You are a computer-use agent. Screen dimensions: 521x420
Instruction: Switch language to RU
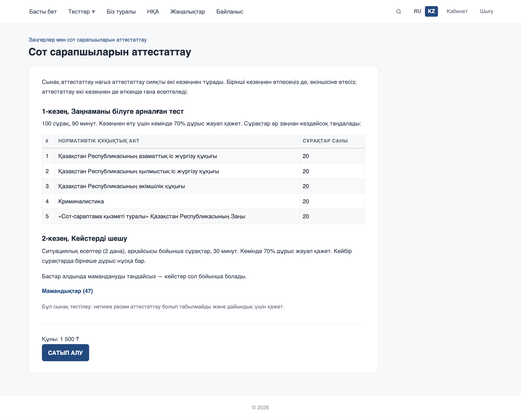(417, 11)
